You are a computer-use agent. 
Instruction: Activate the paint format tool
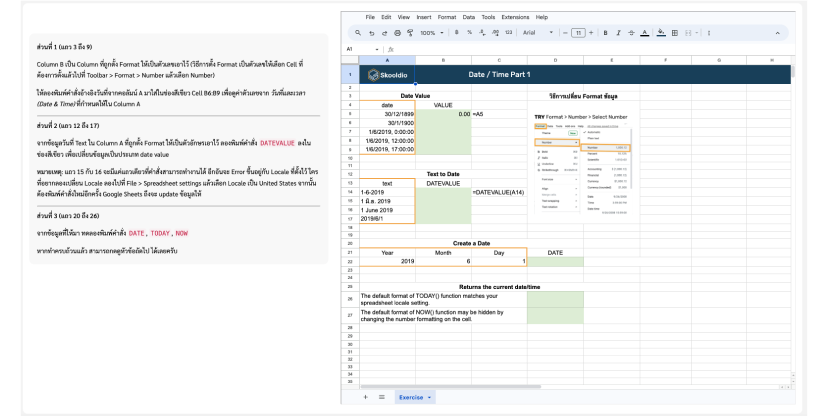[x=410, y=33]
